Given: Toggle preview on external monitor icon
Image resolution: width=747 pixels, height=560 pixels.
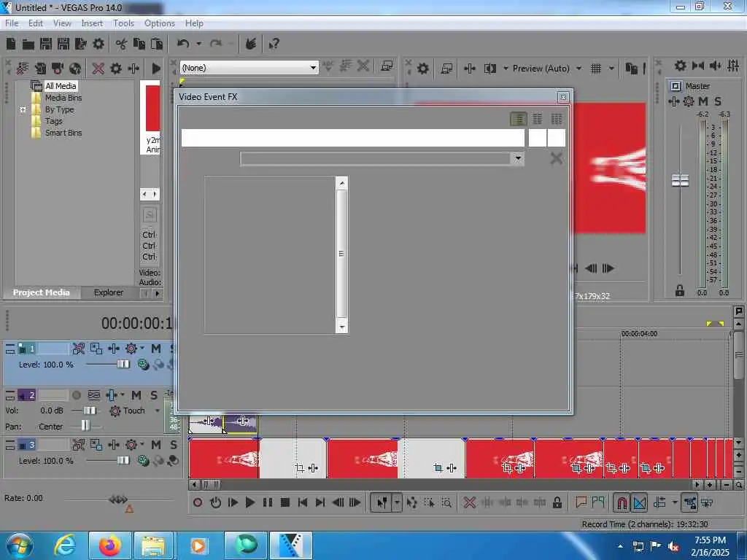Looking at the screenshot, I should [x=446, y=69].
